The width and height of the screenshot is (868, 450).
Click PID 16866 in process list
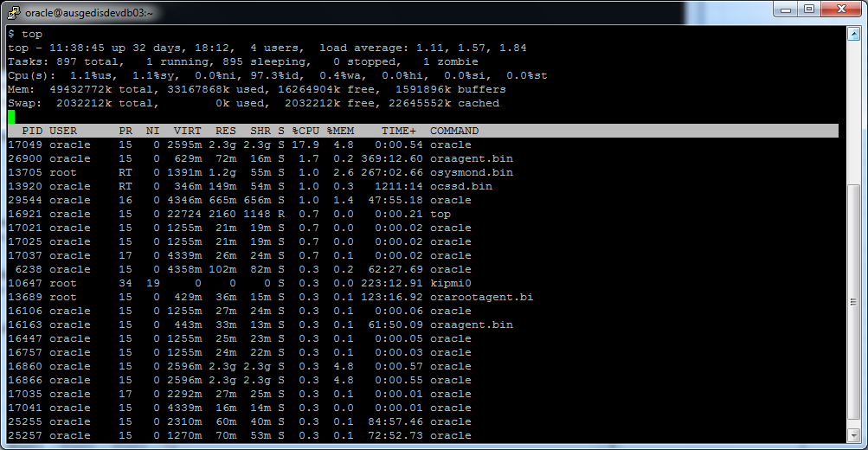tap(25, 380)
